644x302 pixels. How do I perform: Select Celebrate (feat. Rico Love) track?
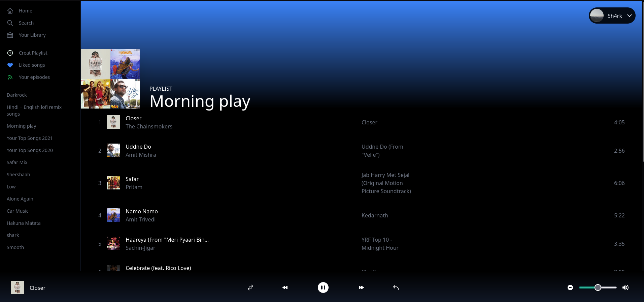pyautogui.click(x=158, y=268)
